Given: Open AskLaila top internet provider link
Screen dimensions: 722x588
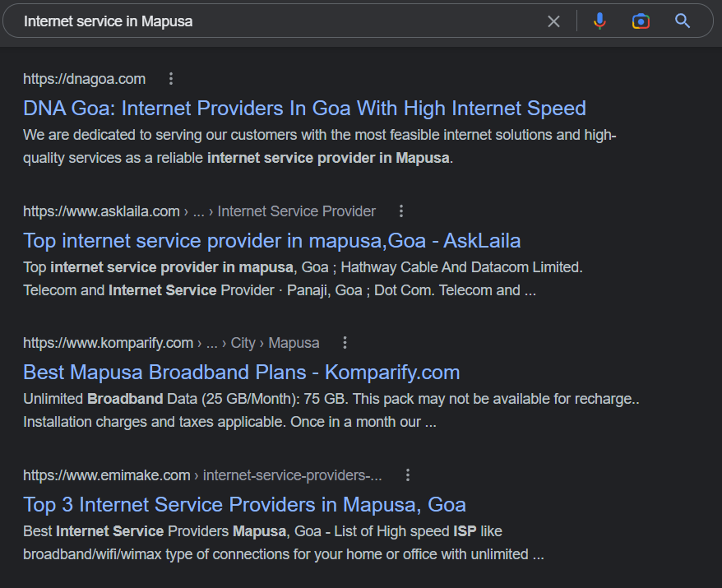Looking at the screenshot, I should click(x=271, y=241).
